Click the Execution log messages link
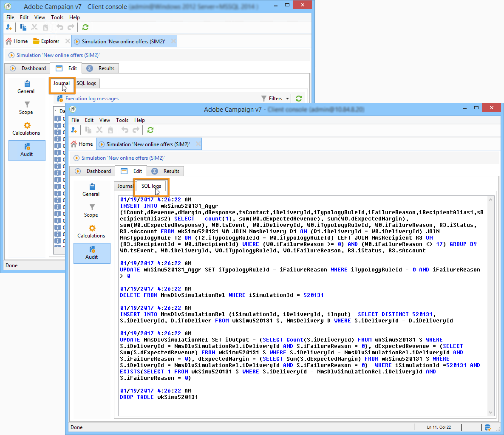Image resolution: width=504 pixels, height=435 pixels. click(92, 99)
